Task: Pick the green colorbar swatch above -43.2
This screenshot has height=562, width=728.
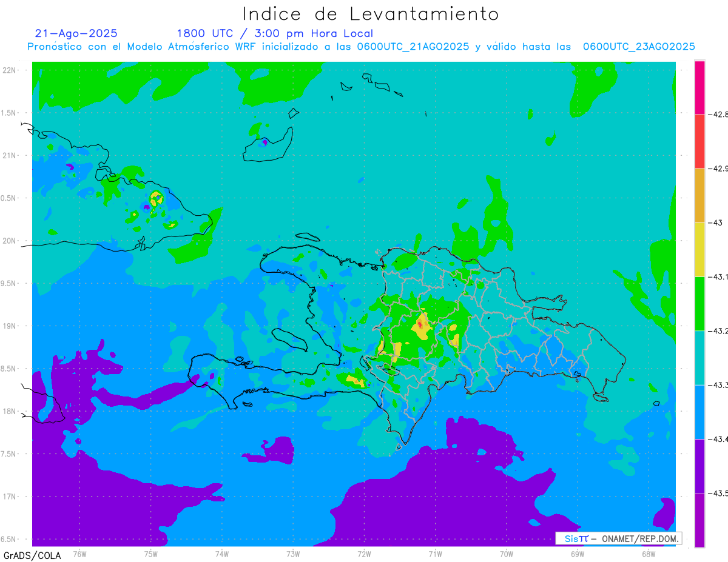Action: (699, 304)
